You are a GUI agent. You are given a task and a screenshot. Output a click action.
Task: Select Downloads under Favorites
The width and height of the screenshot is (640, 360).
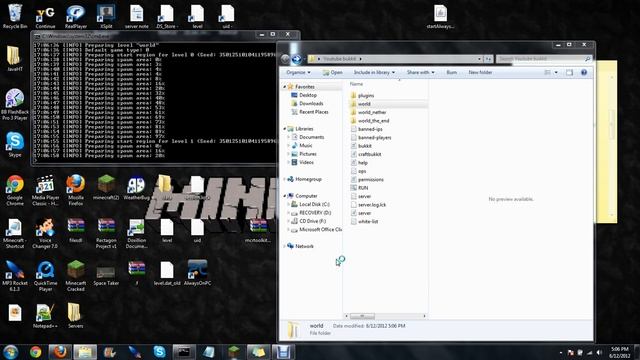pos(311,103)
